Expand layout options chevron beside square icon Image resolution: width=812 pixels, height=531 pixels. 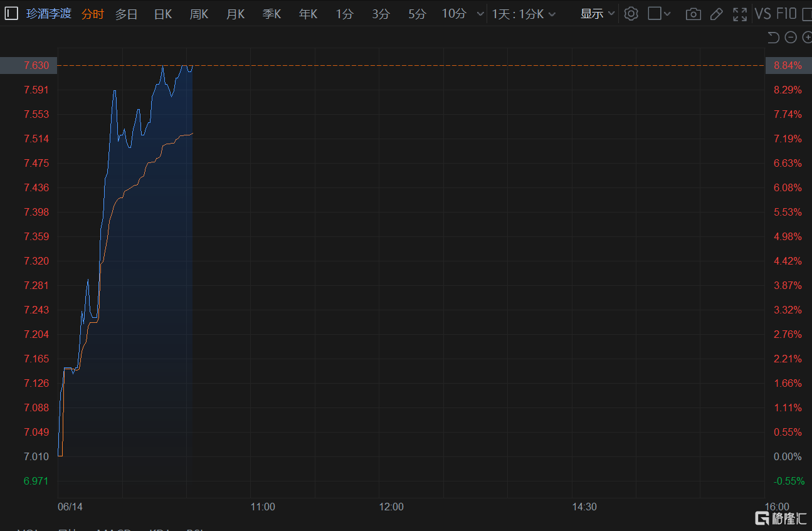point(667,14)
